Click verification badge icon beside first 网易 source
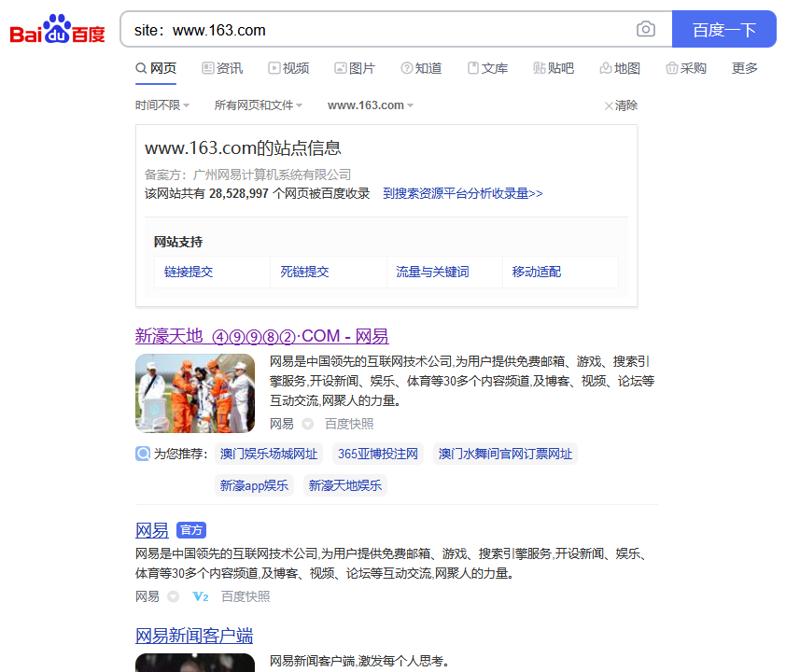Image resolution: width=800 pixels, height=672 pixels. 308,424
